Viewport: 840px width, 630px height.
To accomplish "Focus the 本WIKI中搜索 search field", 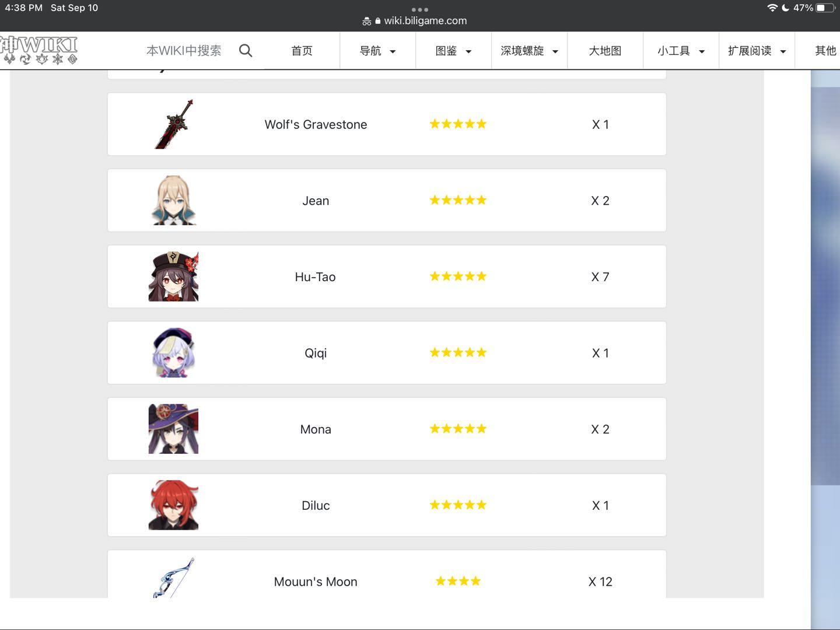I will (x=184, y=51).
